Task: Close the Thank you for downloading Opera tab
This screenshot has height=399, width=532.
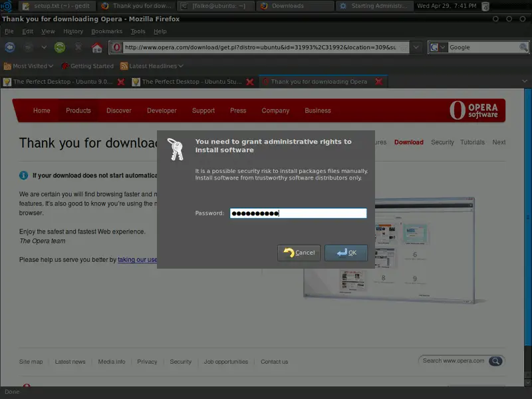Action: tap(379, 81)
